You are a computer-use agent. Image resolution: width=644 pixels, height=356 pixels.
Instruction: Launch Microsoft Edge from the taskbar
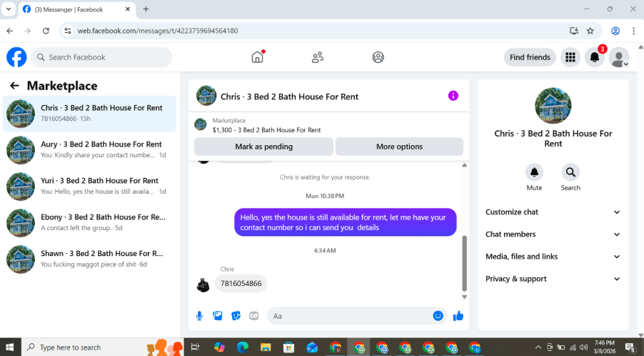(x=242, y=347)
